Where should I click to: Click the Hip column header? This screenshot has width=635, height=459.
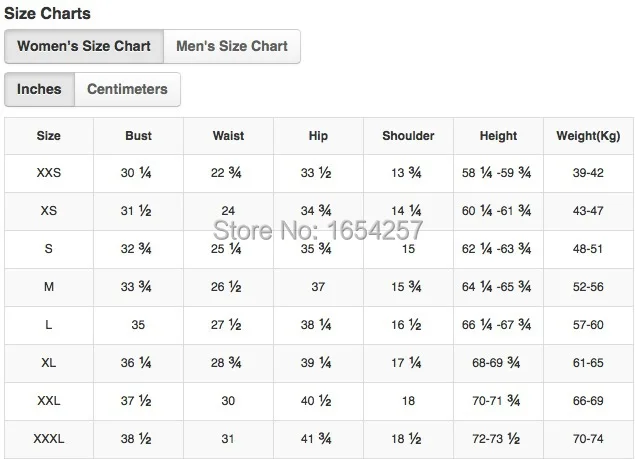point(318,136)
